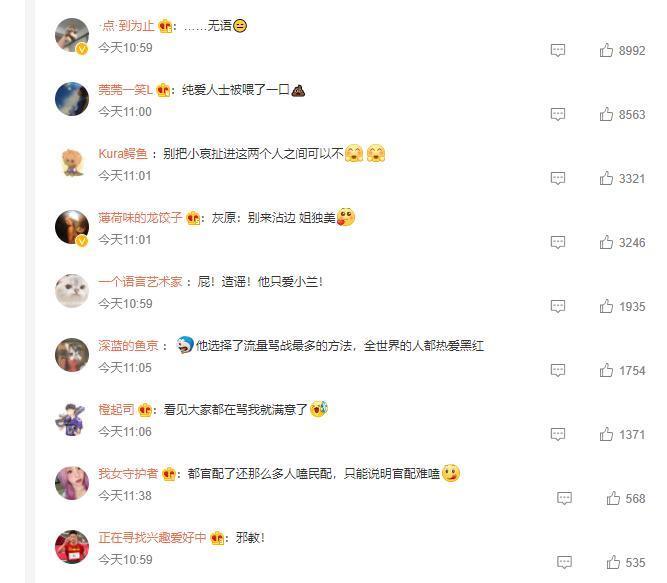
Task: Reply to the 一个语言艺术家 comment
Action: click(x=558, y=307)
